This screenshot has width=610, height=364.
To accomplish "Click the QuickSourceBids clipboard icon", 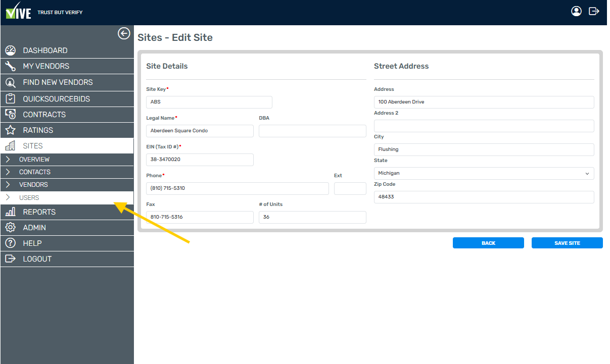I will click(x=11, y=99).
